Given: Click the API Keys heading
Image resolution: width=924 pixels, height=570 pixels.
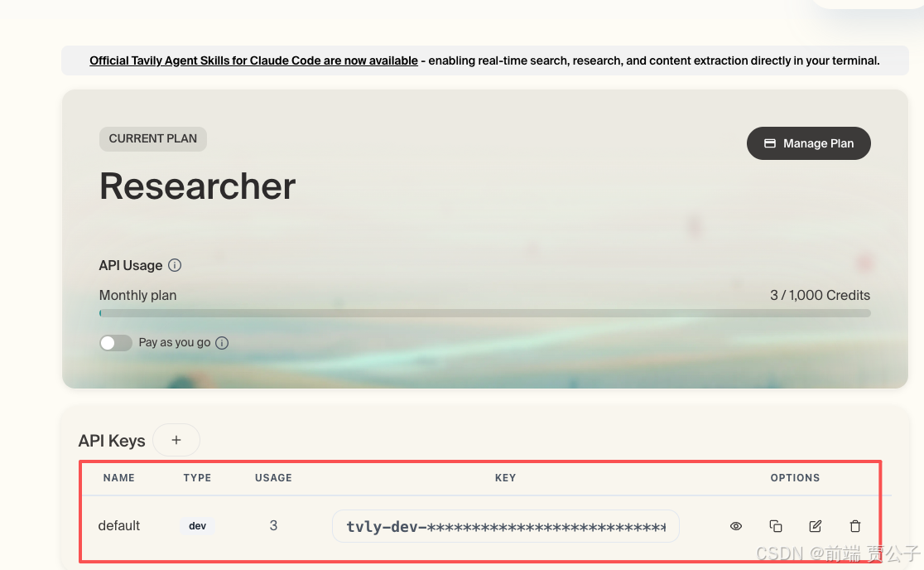Looking at the screenshot, I should coord(112,441).
